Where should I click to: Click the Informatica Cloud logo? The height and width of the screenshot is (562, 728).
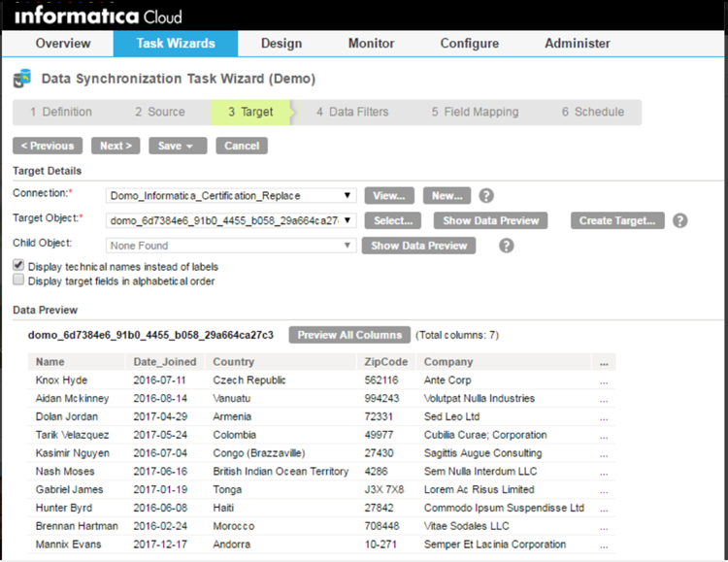pyautogui.click(x=98, y=16)
